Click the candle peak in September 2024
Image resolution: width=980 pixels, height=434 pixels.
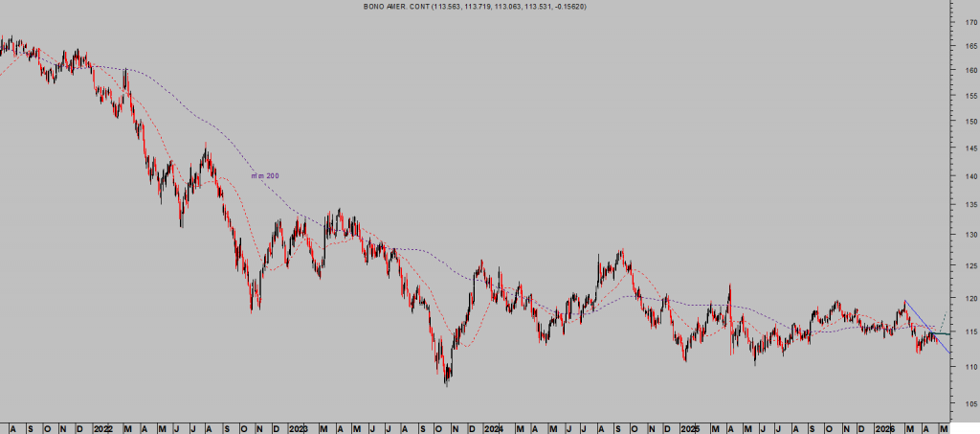coord(620,252)
